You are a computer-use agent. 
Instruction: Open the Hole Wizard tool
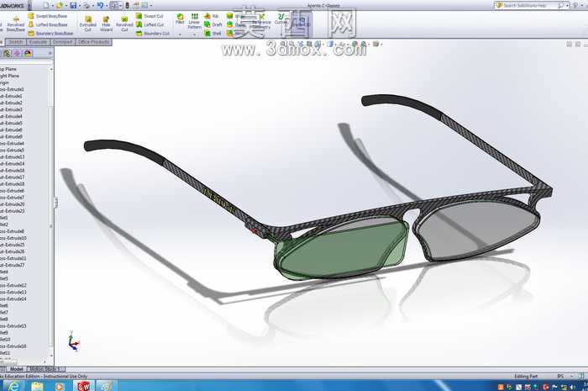(x=106, y=24)
